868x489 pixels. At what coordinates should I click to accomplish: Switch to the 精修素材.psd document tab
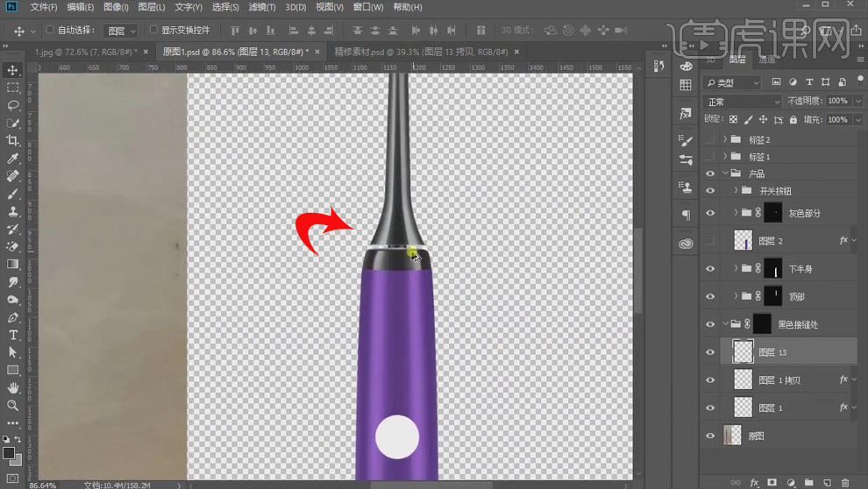pos(421,52)
